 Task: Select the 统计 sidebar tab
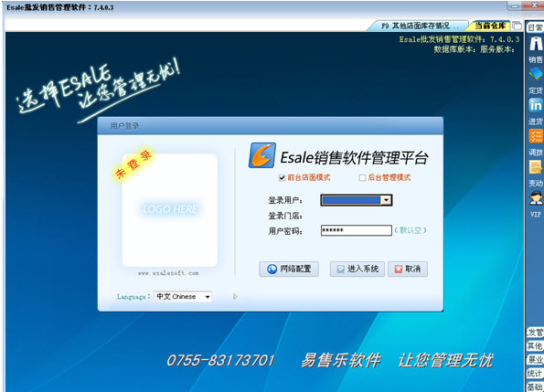pos(535,374)
